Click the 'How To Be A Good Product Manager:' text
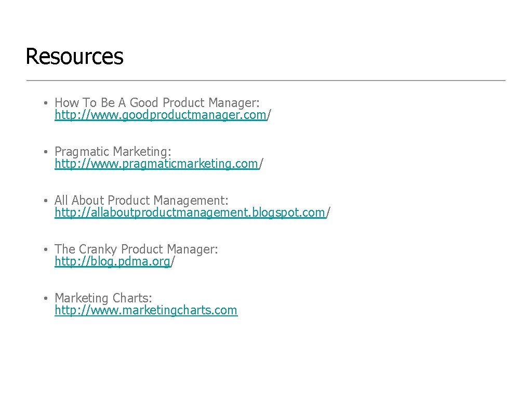 [157, 102]
